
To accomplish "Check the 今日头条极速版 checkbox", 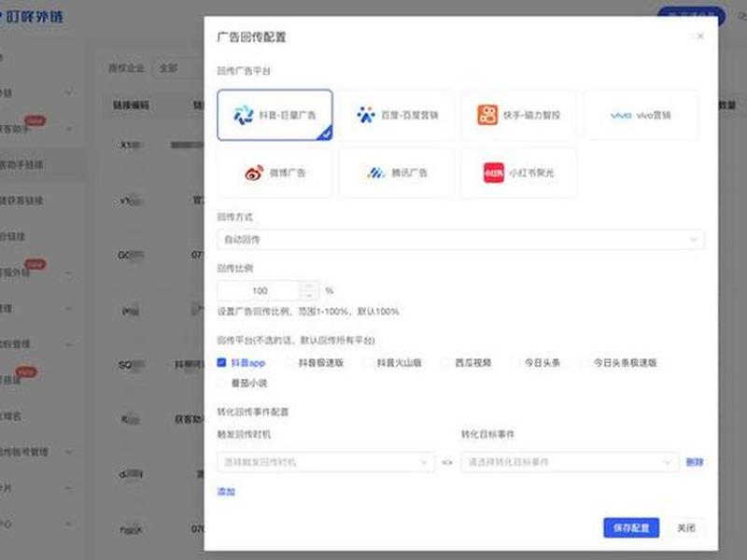I will [585, 362].
